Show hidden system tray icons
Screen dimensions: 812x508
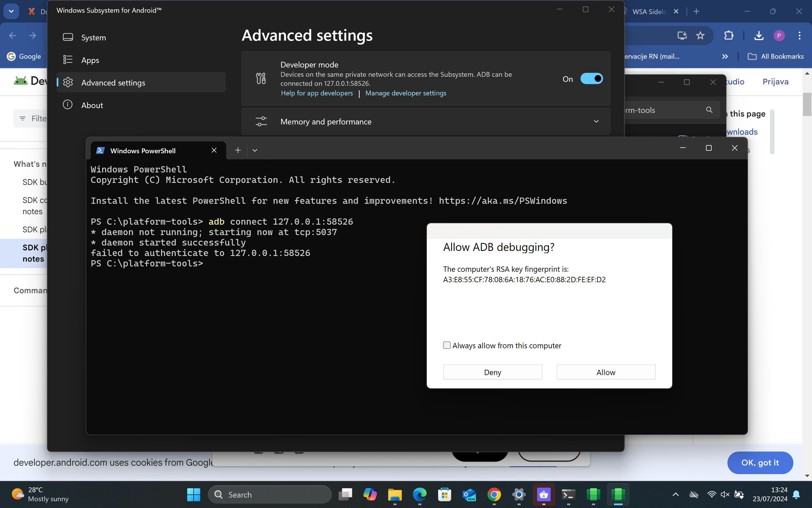pyautogui.click(x=676, y=494)
